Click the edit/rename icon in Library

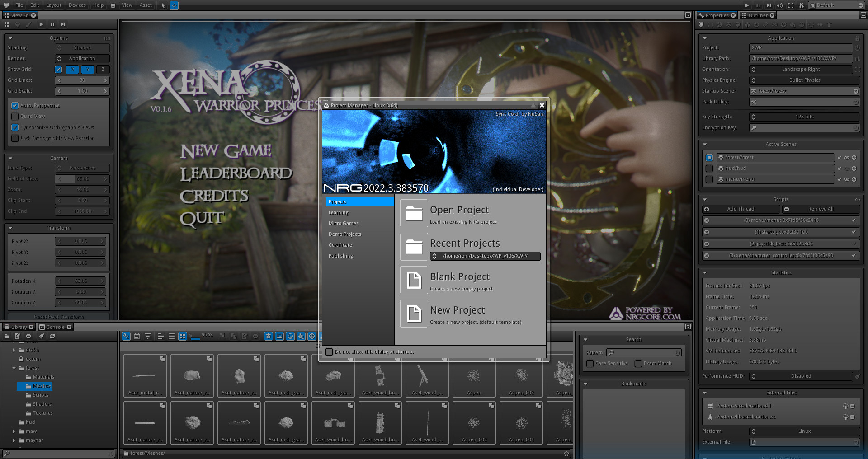pos(17,336)
